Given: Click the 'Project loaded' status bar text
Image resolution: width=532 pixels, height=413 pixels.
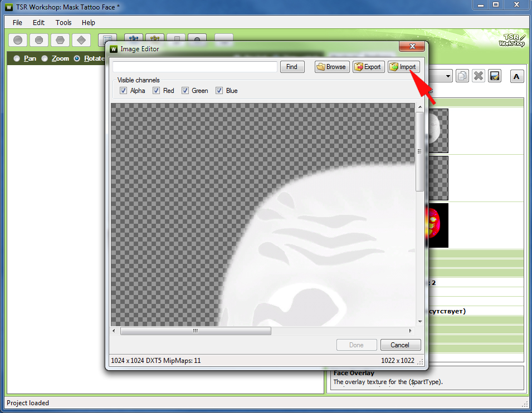Looking at the screenshot, I should coord(28,403).
